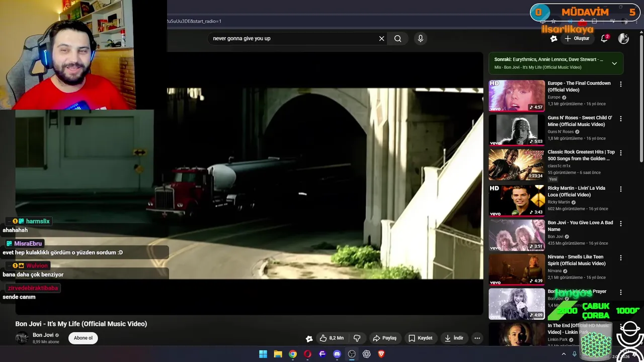Show hidden system tray icons chevron
The width and height of the screenshot is (644, 362).
(x=563, y=354)
